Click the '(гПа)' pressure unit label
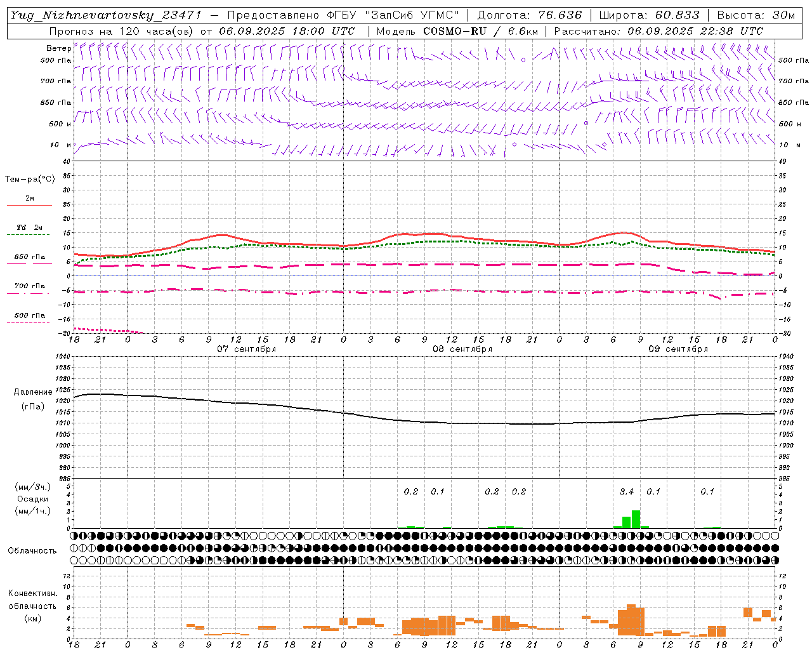Viewport: 812px width, 650px height. pos(33,407)
